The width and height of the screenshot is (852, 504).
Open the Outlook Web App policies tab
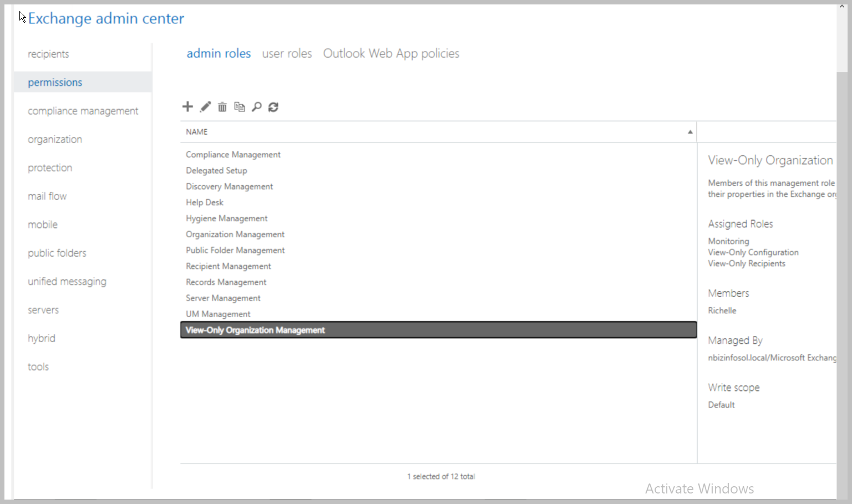click(391, 53)
